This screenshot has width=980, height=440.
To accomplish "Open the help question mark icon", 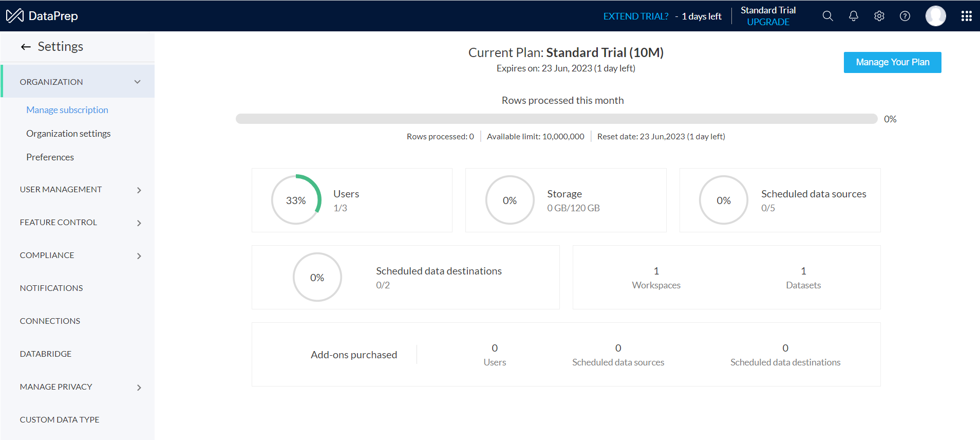I will 904,16.
